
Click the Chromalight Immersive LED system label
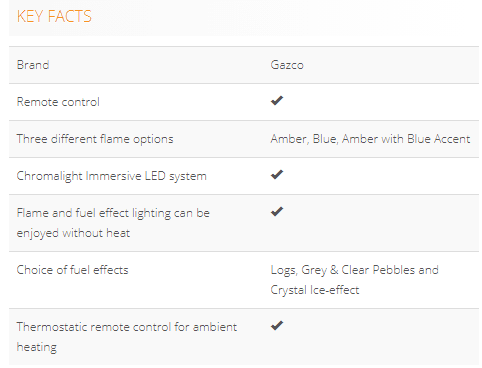(111, 176)
